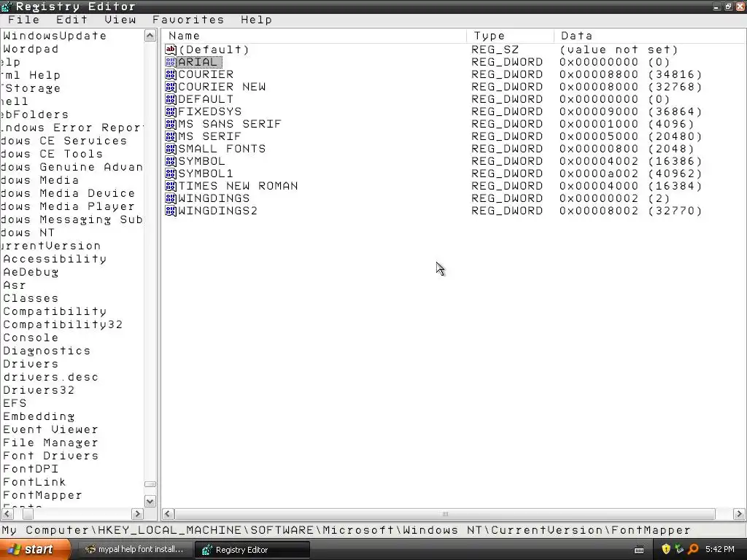The image size is (747, 560).
Task: Click the magnifier tray icon
Action: tap(693, 549)
